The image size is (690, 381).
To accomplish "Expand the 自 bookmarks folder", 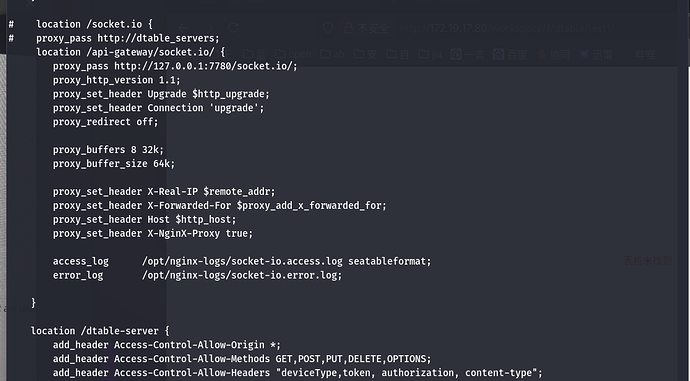I will (397, 54).
